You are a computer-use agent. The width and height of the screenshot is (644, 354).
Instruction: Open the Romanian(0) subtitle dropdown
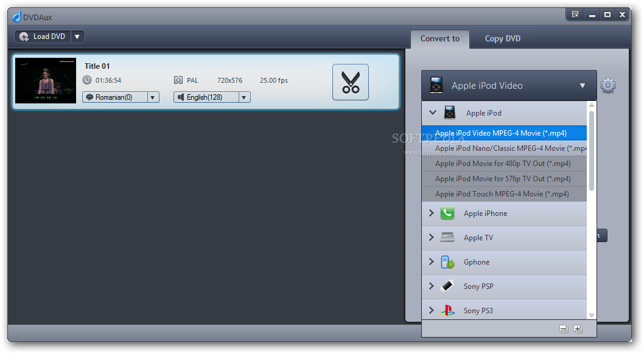(153, 97)
